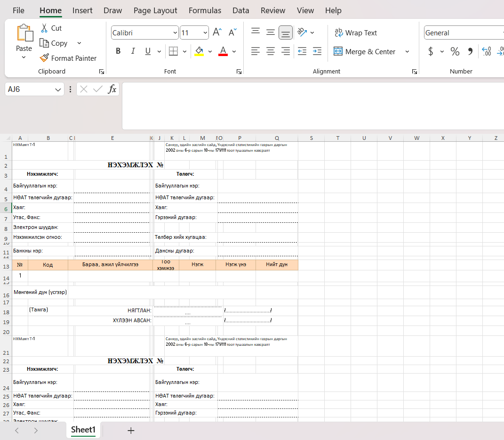Switch to the Draw tab

[112, 11]
